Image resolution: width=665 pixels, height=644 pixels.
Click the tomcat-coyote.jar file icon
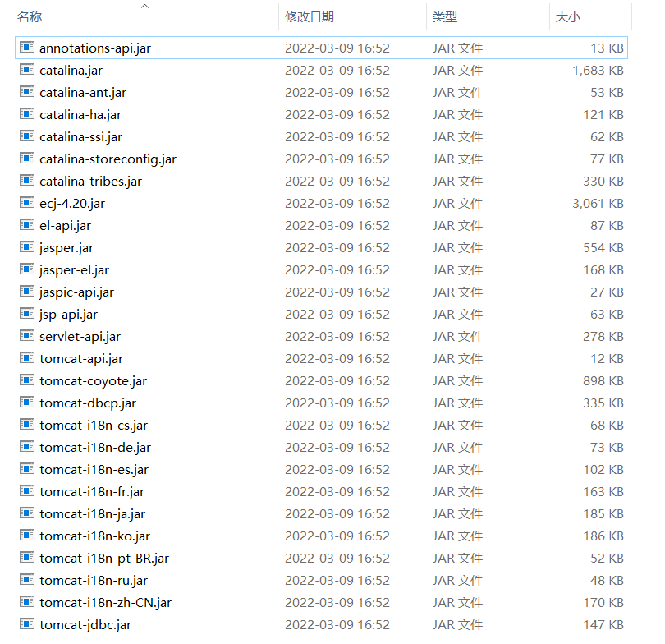click(27, 379)
